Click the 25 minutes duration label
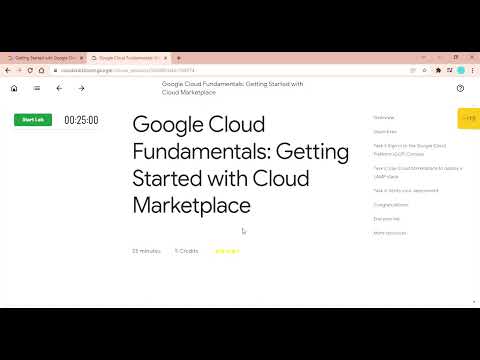The image size is (480, 360). tap(146, 251)
